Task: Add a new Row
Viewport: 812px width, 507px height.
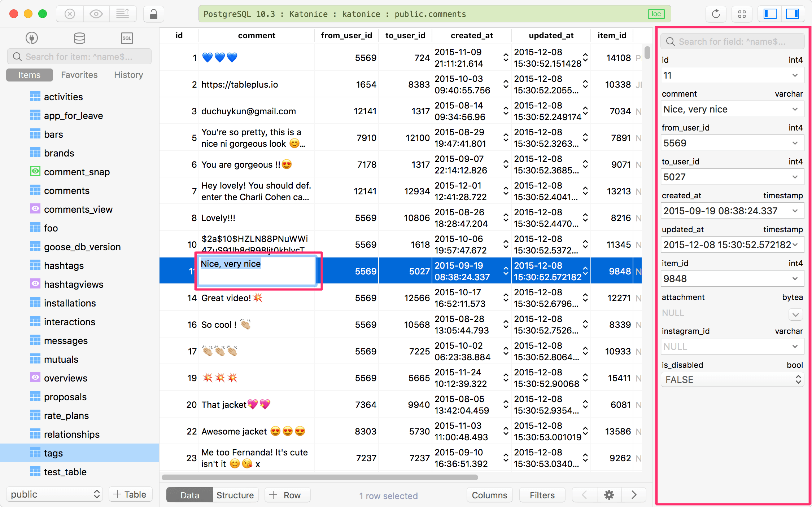Action: pyautogui.click(x=287, y=495)
